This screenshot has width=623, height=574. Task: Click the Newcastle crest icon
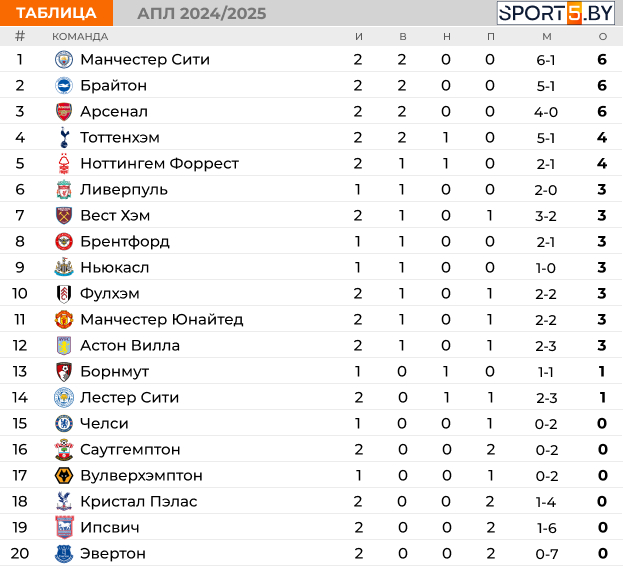[x=64, y=267]
